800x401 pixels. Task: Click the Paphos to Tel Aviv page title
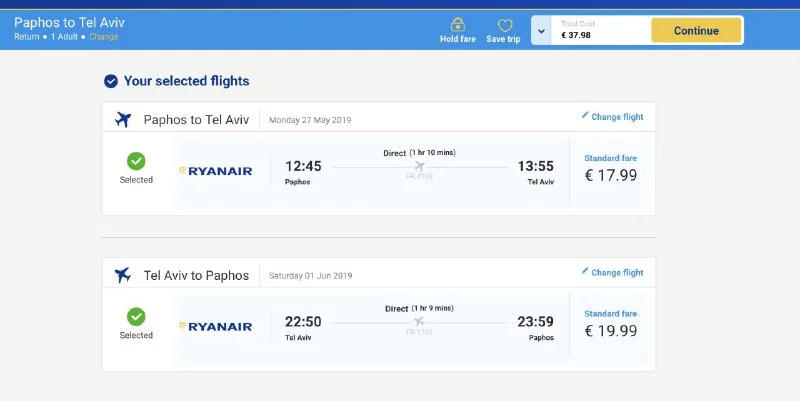point(69,21)
